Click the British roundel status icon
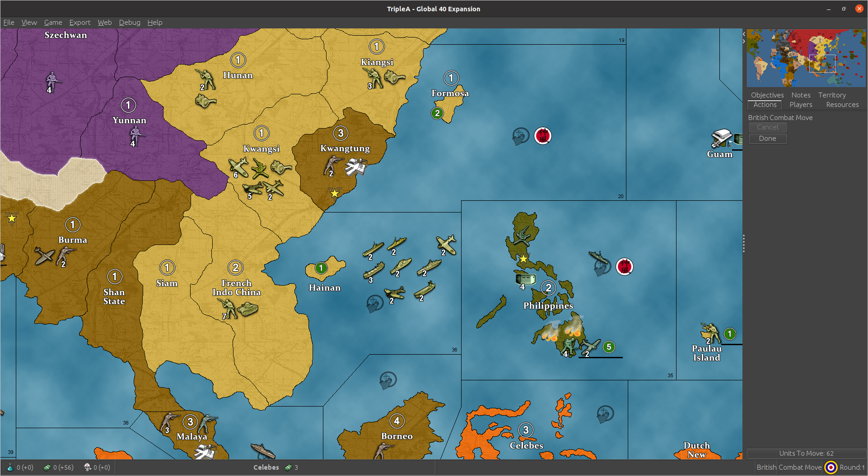This screenshot has width=868, height=476. (831, 467)
